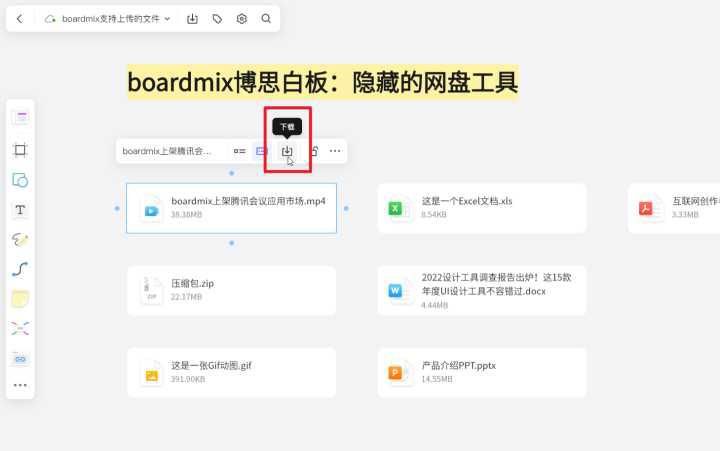Select the Text tool in sidebar
Screen dimensions: 720x451
(20, 210)
